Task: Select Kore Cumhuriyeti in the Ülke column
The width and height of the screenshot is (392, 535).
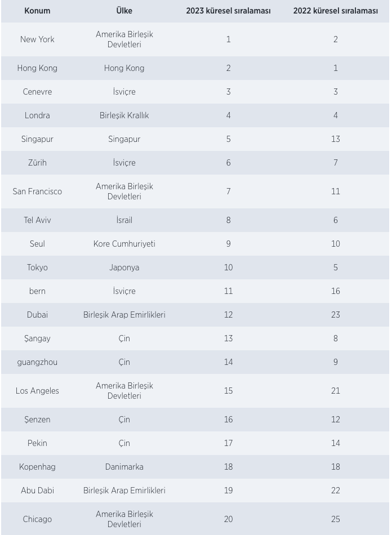Action: pos(124,244)
